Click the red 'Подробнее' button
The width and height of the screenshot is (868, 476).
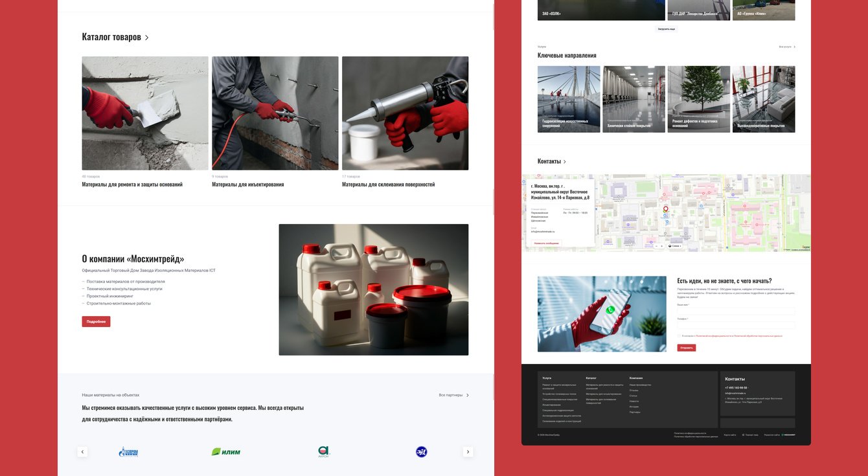(96, 321)
